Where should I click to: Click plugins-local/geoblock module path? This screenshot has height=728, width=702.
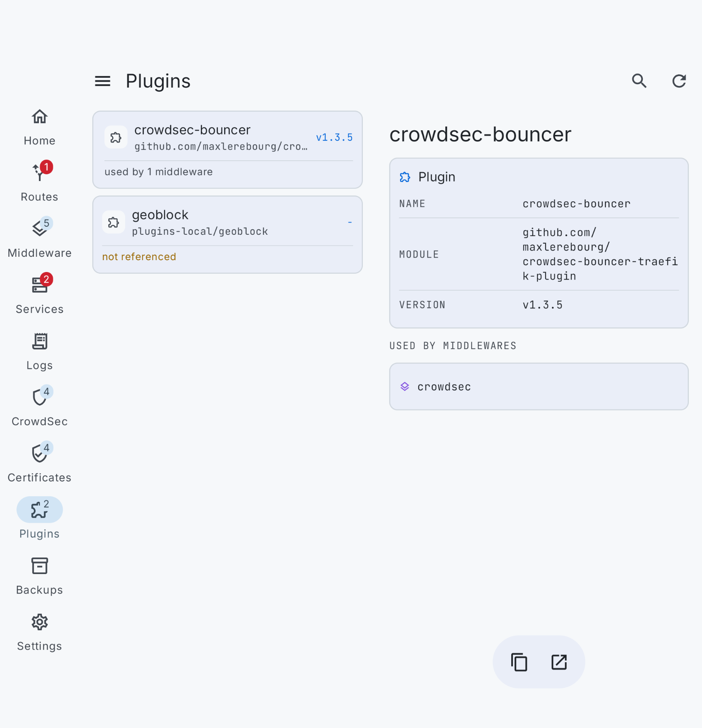pos(200,231)
